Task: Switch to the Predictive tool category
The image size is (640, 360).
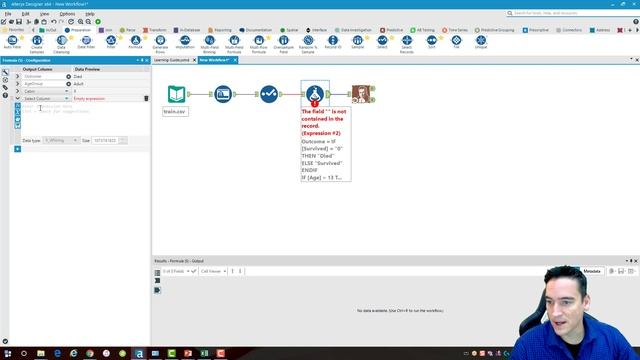Action: click(x=391, y=30)
